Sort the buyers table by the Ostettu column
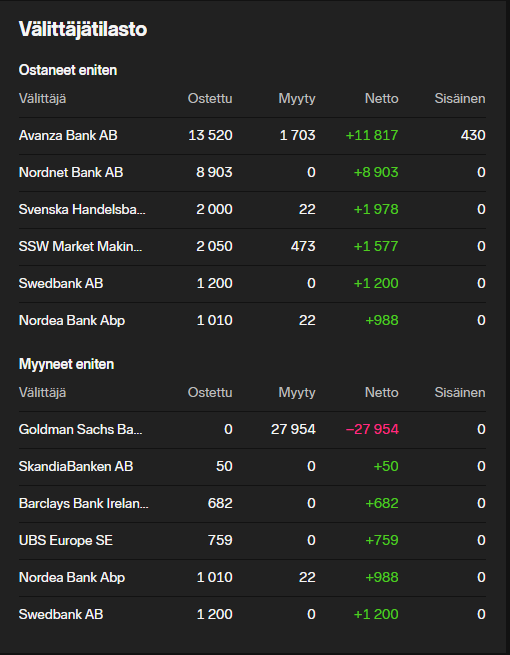510x655 pixels. tap(210, 99)
